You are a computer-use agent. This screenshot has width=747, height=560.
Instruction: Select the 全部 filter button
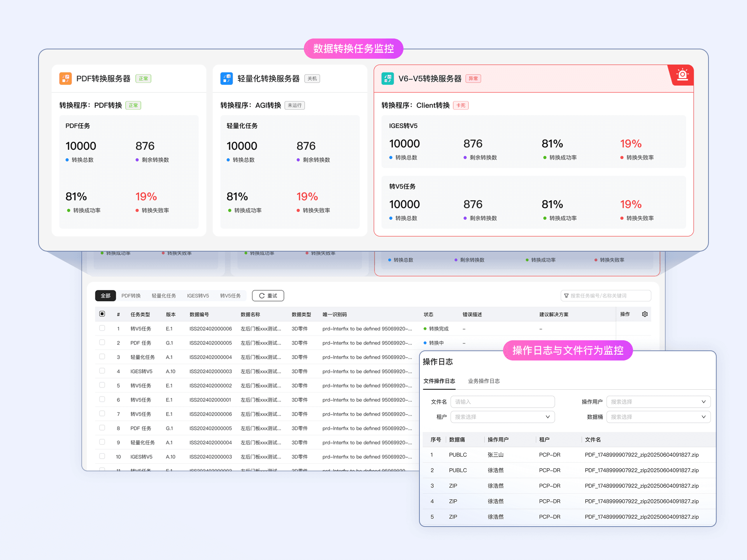(x=105, y=296)
